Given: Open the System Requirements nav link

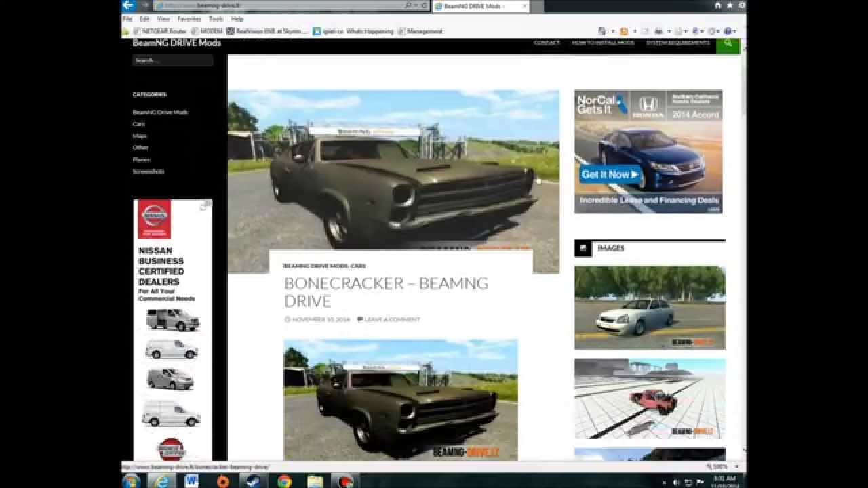Looking at the screenshot, I should coord(677,43).
